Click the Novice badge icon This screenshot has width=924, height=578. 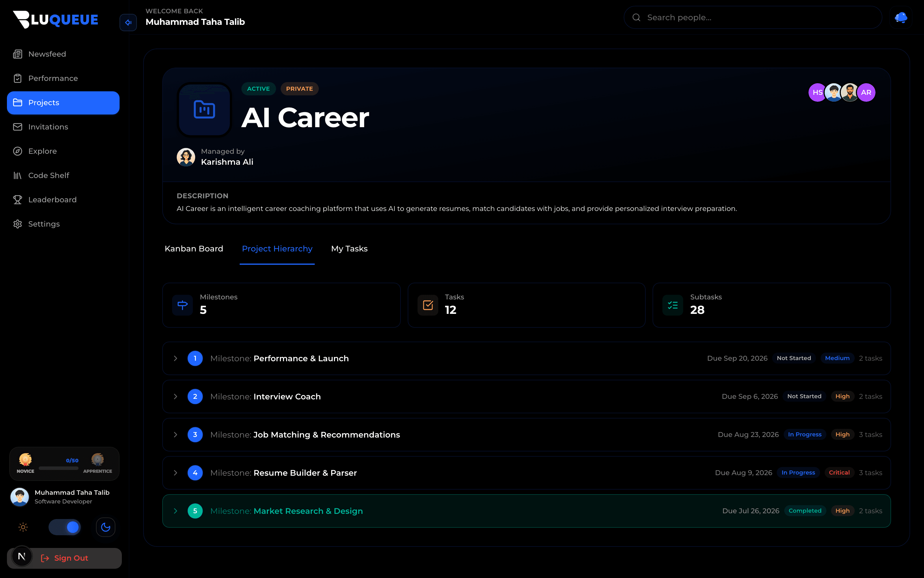(25, 460)
